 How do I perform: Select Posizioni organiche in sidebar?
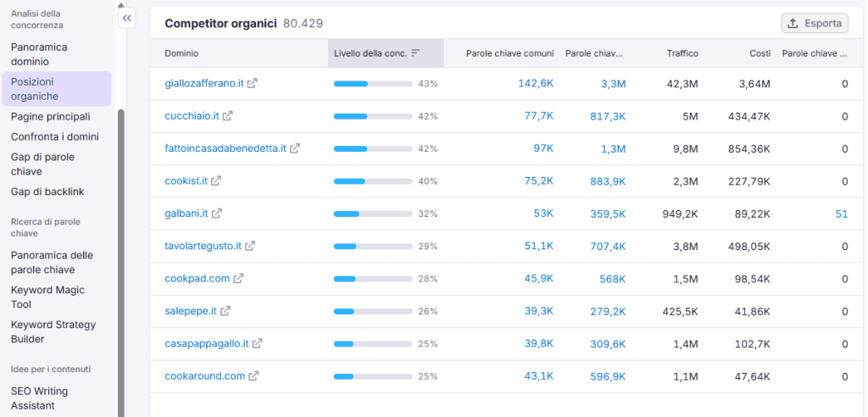click(x=57, y=89)
